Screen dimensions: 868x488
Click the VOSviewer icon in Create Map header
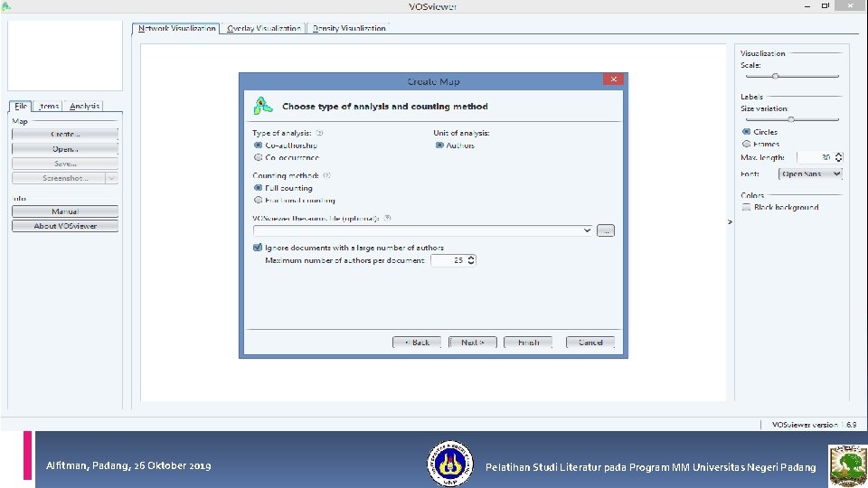point(263,106)
